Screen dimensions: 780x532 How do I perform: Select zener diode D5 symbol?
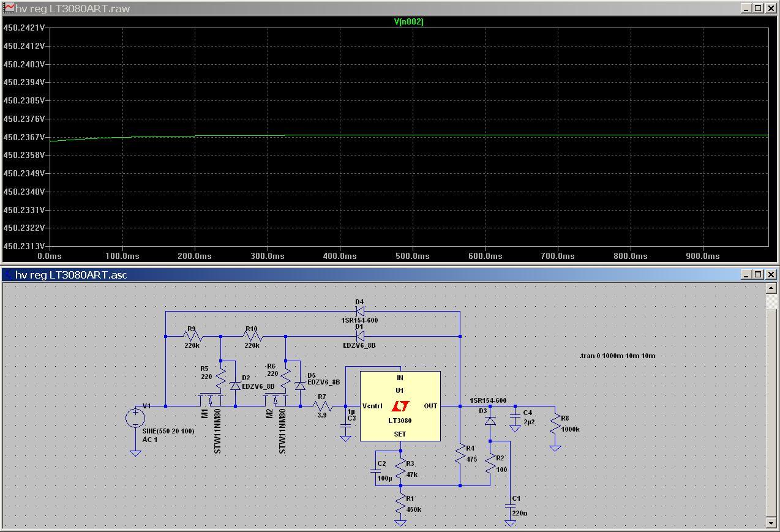300,386
